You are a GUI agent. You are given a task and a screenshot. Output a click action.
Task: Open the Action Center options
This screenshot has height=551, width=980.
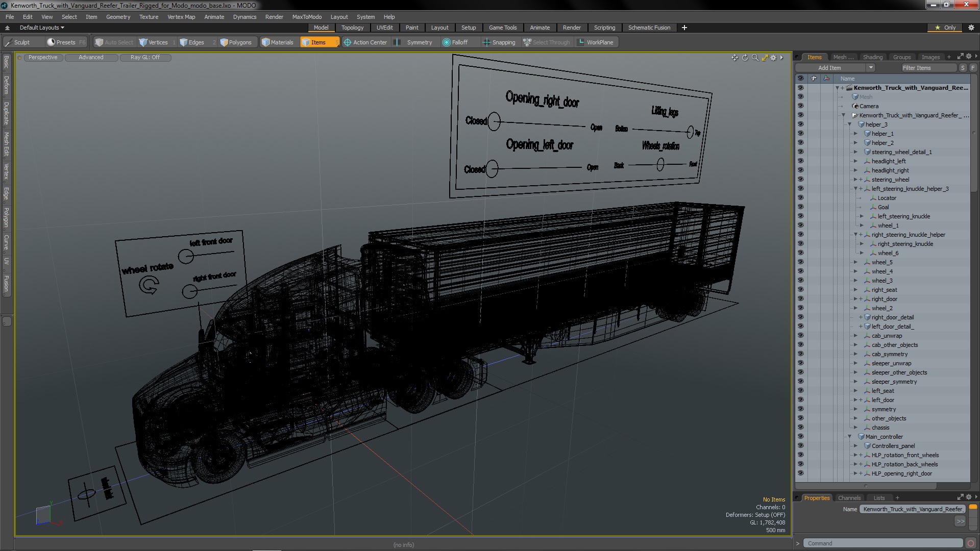(x=365, y=42)
